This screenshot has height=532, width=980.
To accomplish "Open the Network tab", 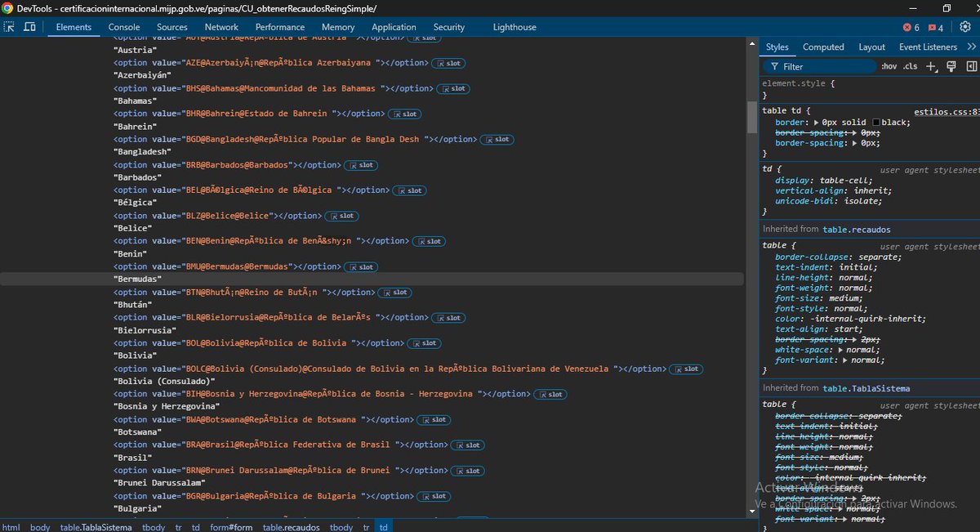I will pos(221,27).
